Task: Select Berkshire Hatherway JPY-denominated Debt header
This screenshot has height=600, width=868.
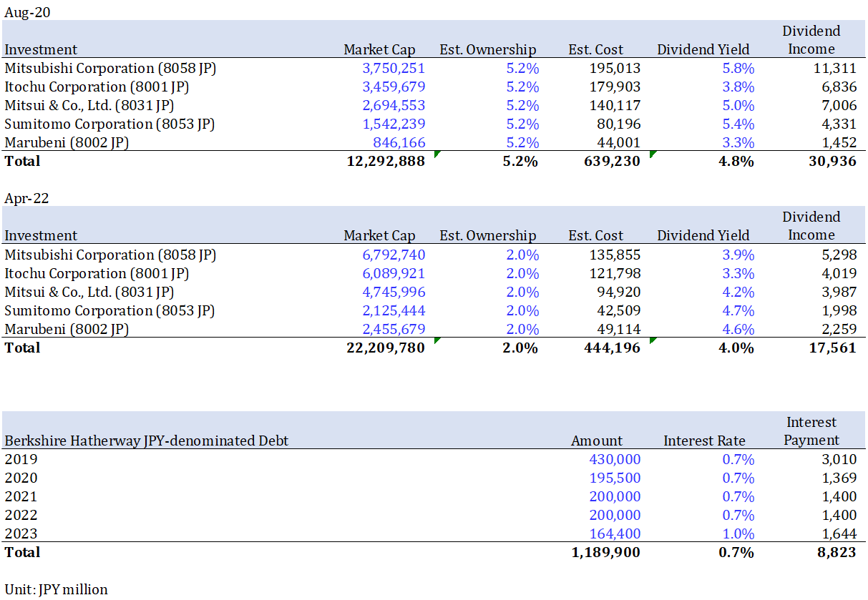Action: click(x=147, y=441)
